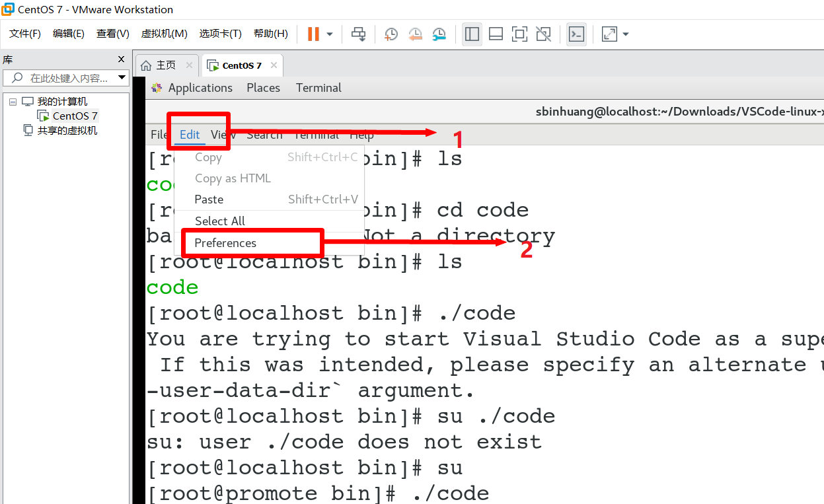The width and height of the screenshot is (824, 504).
Task: Revert the VM to its snapshot
Action: coord(415,34)
